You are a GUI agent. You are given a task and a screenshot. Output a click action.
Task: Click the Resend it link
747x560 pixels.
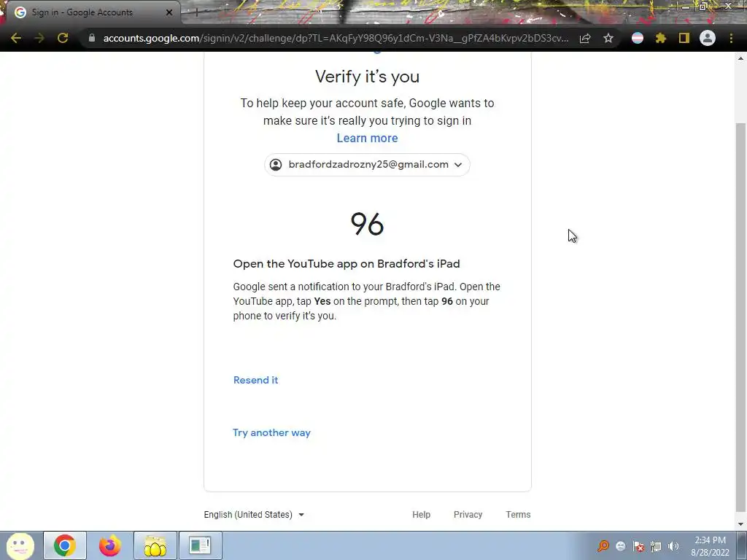click(x=256, y=380)
